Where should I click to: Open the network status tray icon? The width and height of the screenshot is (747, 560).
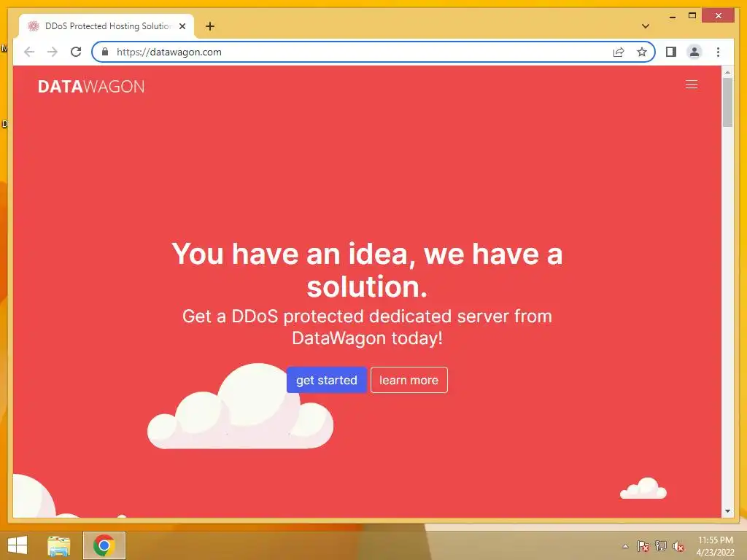(661, 546)
